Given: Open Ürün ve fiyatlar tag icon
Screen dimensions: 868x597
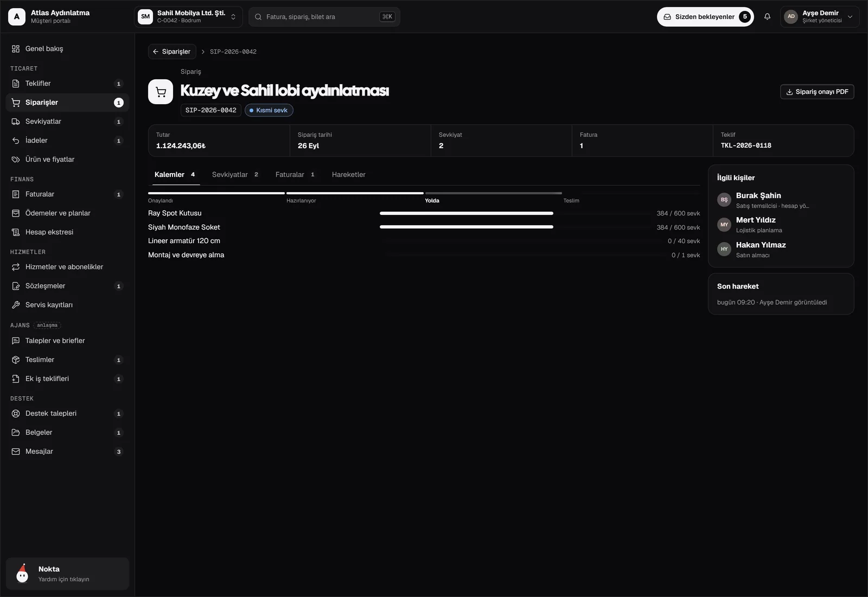Looking at the screenshot, I should click(x=16, y=160).
